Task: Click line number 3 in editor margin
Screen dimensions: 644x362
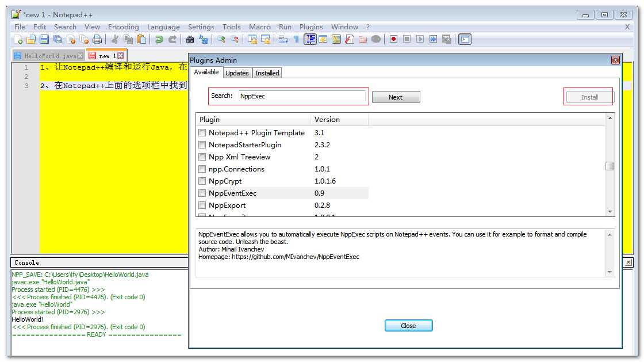Action: 26,86
